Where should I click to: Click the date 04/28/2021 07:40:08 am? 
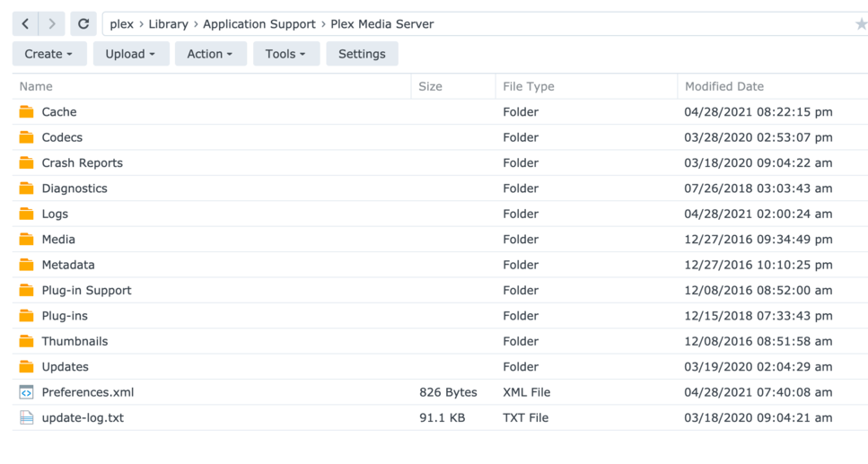(x=758, y=392)
